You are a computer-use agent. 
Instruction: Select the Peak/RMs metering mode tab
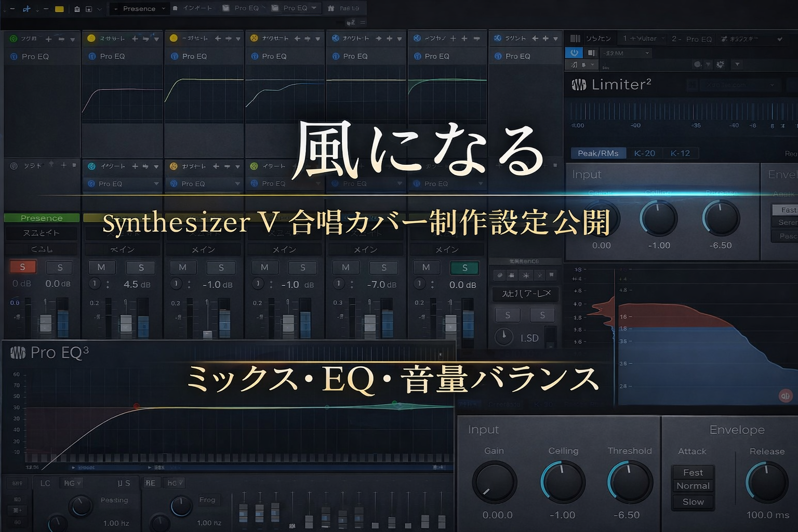pyautogui.click(x=598, y=153)
